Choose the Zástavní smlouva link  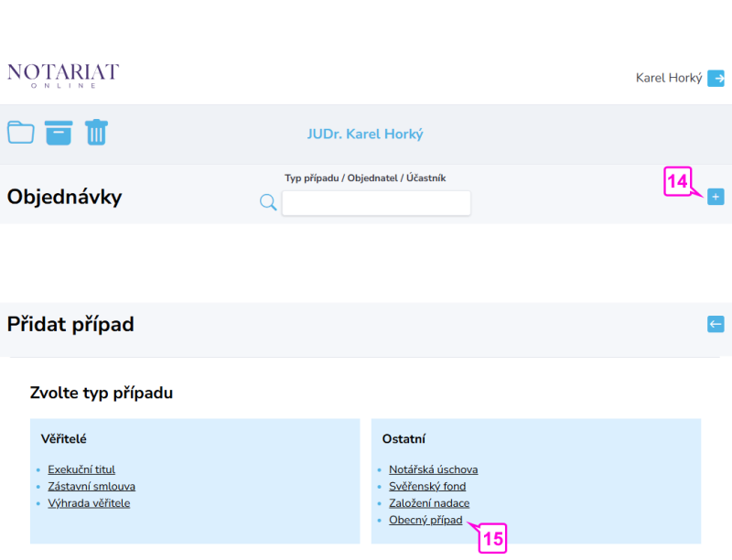click(x=91, y=487)
